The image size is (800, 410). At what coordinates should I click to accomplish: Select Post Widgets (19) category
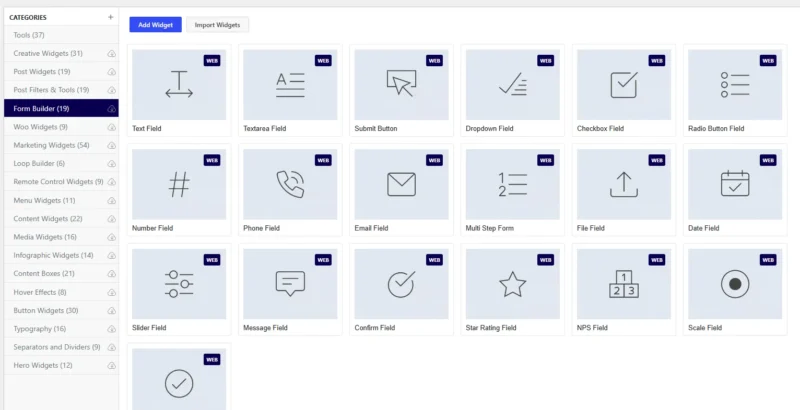tap(61, 72)
